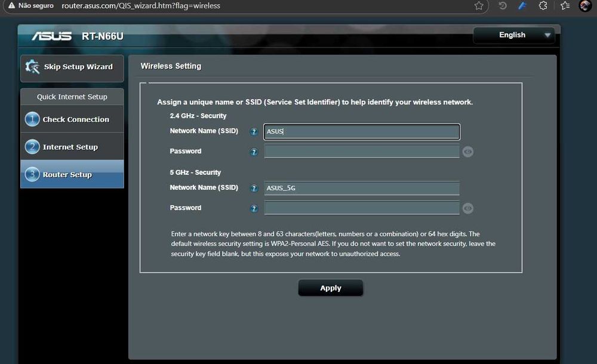597x364 pixels.
Task: Click the Wireless Setting title
Action: coord(171,66)
